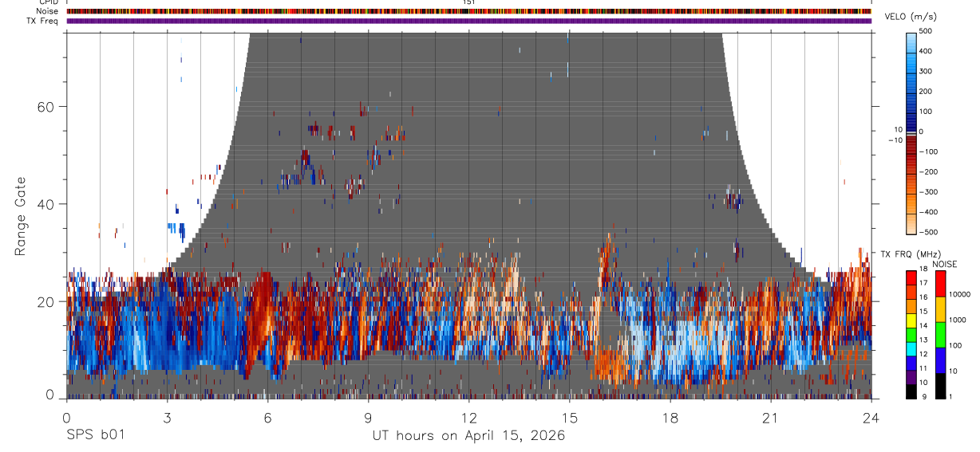The height and width of the screenshot is (452, 980).
Task: Click the 'TX FRQ (MHz)' legend title
Action: (911, 254)
